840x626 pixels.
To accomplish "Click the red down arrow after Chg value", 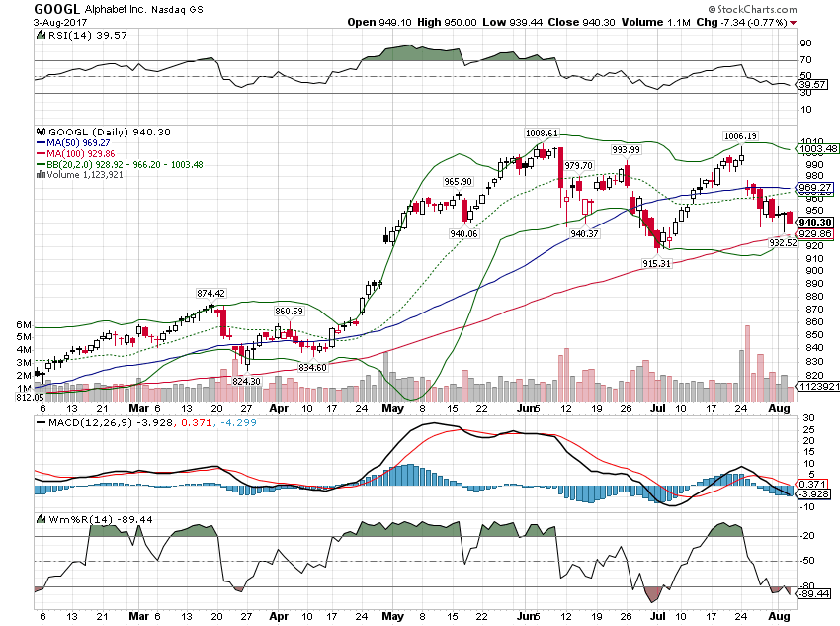I will [x=793, y=23].
